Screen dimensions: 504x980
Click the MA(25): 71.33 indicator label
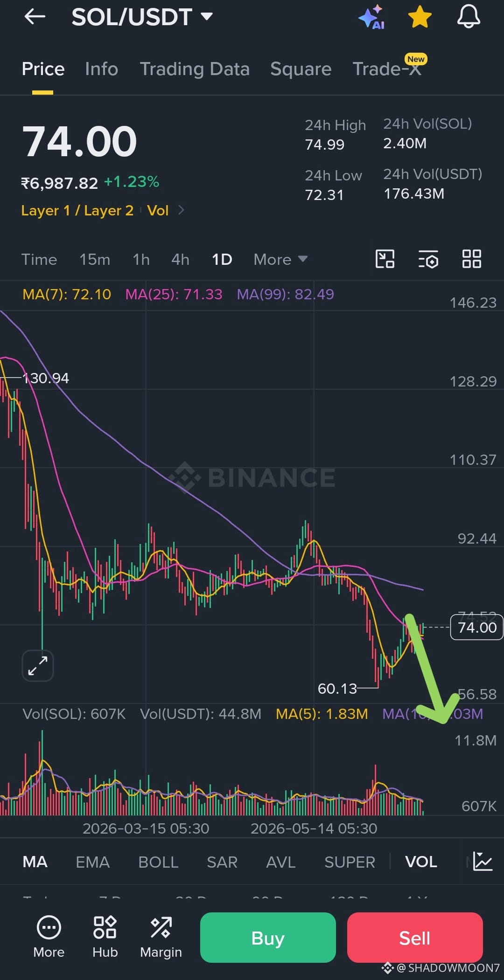click(174, 294)
